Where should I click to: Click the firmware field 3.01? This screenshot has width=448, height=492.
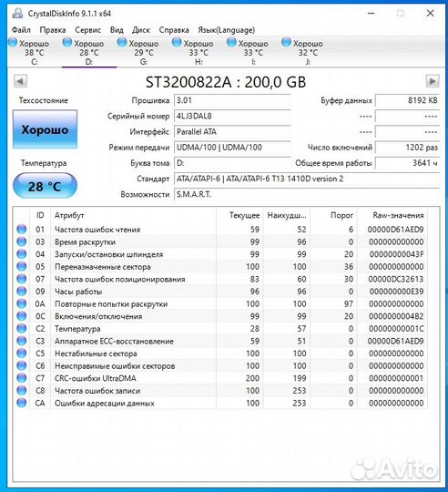pos(232,100)
